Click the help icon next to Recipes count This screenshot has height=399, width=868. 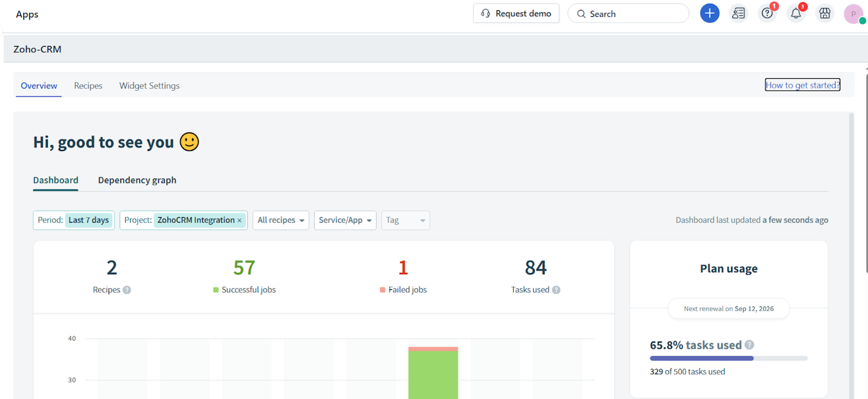pyautogui.click(x=127, y=290)
